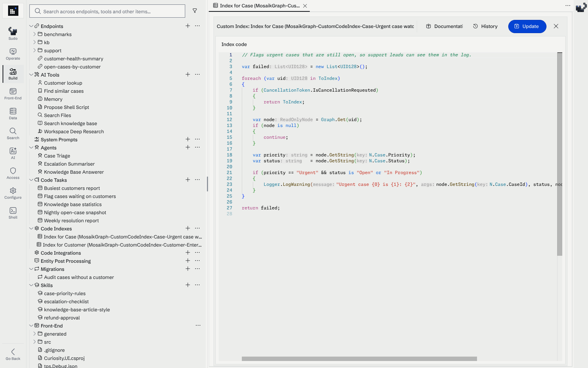Open the Documentation tab
Image resolution: width=588 pixels, height=368 pixels.
pyautogui.click(x=444, y=26)
